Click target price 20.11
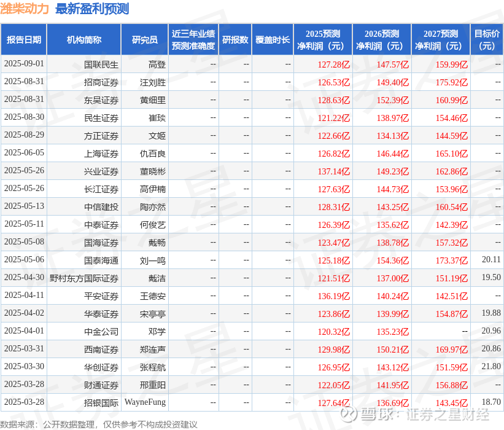Viewport: 504px width, 430px height. (491, 260)
